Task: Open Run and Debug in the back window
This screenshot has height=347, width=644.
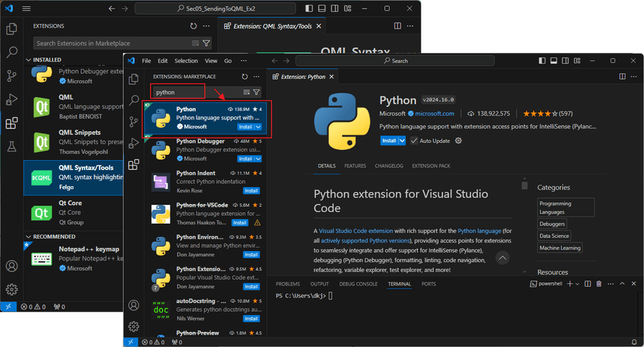Action: point(12,99)
